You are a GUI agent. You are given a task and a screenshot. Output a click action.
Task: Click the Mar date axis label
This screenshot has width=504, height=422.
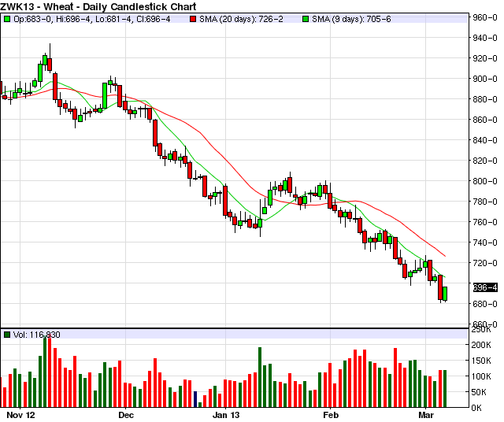pos(425,415)
